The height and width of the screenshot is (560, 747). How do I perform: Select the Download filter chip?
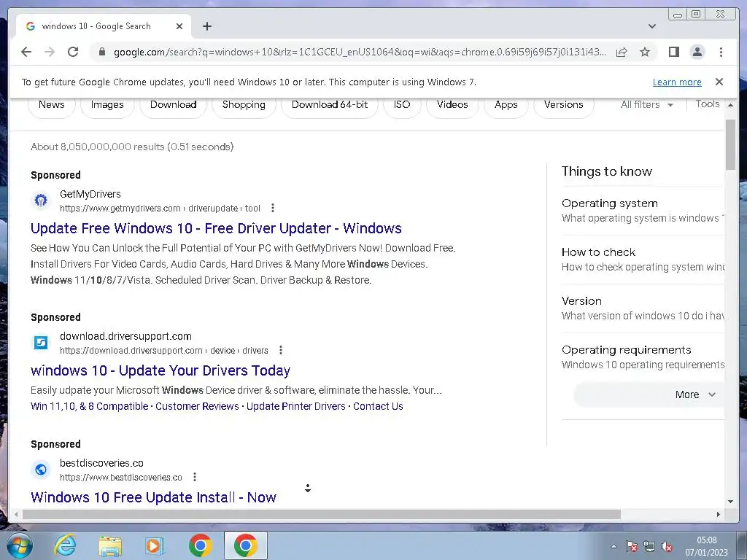point(174,104)
